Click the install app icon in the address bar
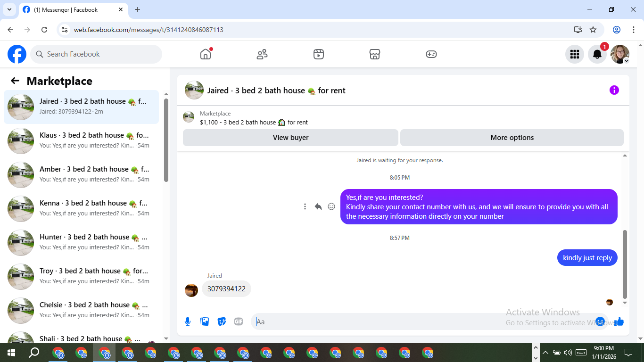The width and height of the screenshot is (644, 362). click(x=578, y=30)
